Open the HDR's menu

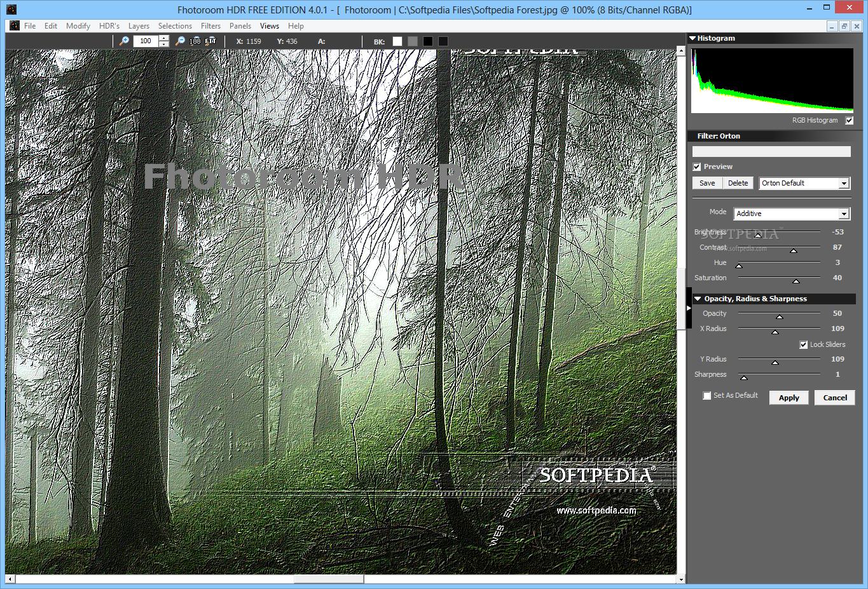109,26
